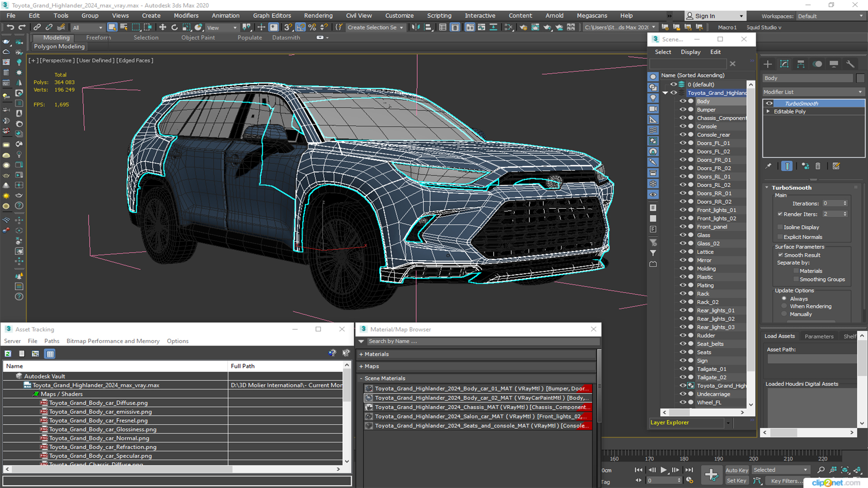Open the selection filter All dropdown
This screenshot has height=488, width=868.
click(88, 28)
